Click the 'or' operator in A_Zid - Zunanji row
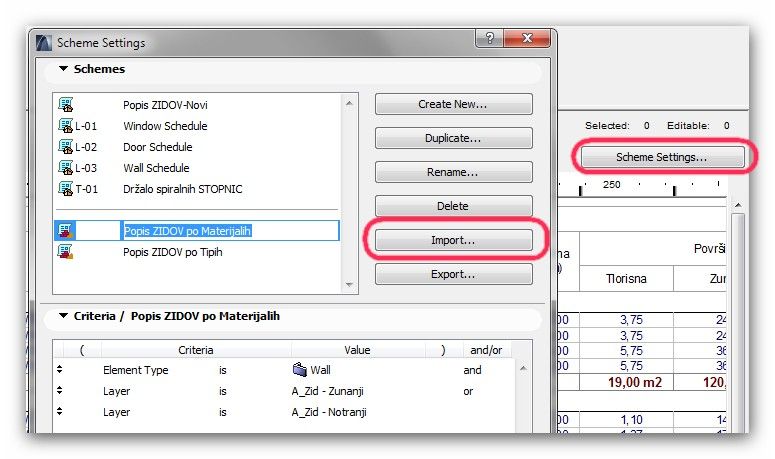This screenshot has height=459, width=775. (x=468, y=391)
